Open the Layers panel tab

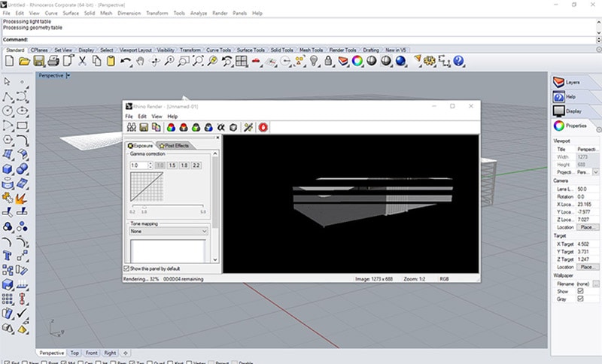click(572, 82)
